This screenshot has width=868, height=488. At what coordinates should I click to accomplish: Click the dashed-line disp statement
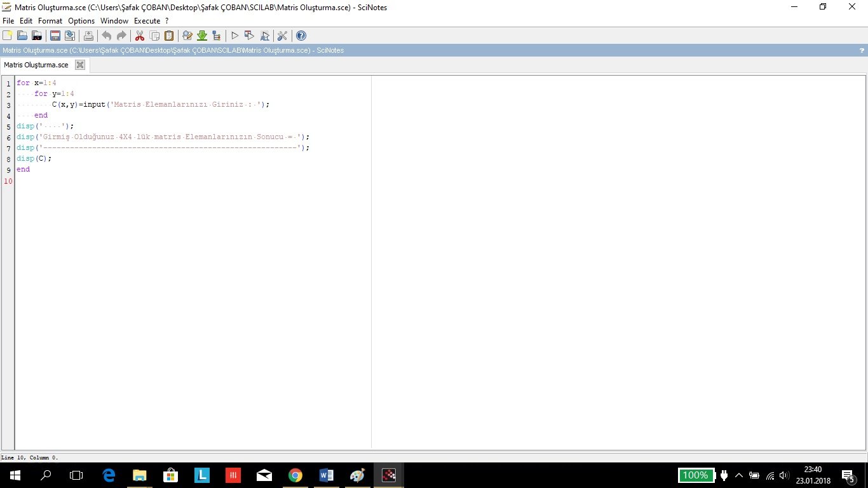click(163, 148)
